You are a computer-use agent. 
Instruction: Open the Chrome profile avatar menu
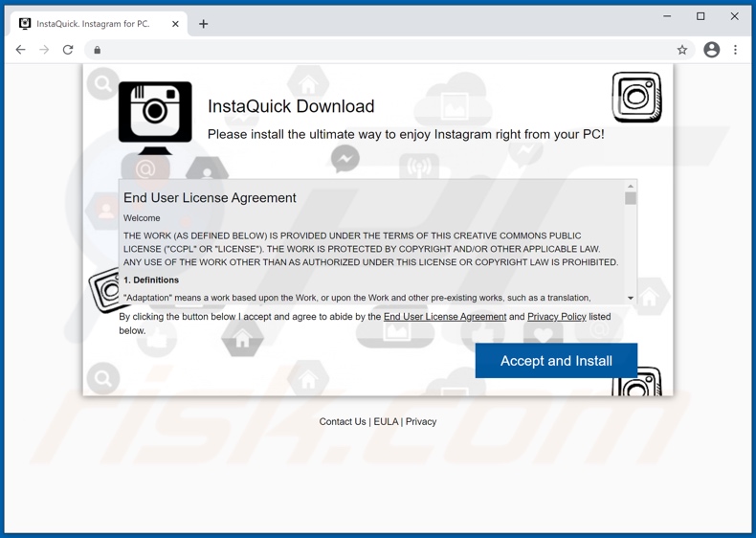712,50
